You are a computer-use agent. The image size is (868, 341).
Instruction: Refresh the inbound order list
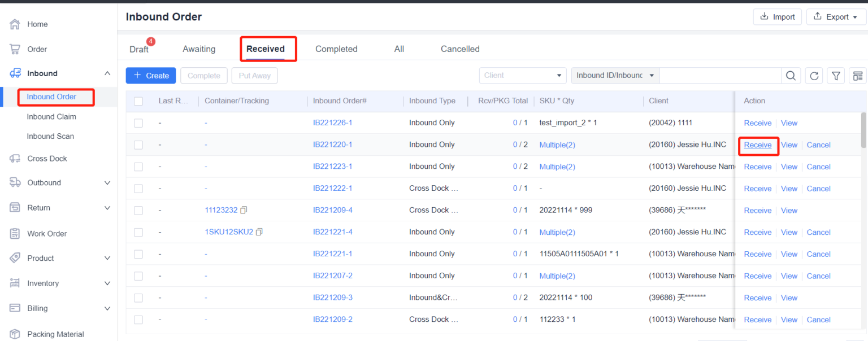(x=813, y=75)
